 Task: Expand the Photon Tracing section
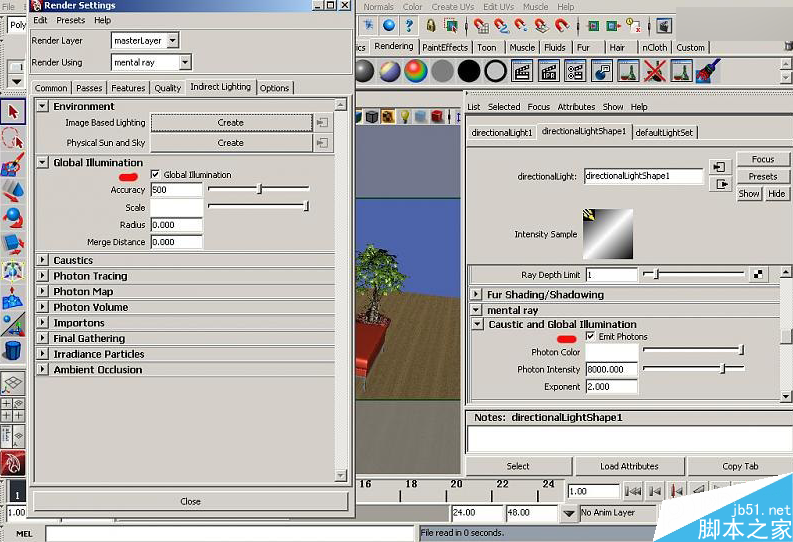tap(43, 276)
